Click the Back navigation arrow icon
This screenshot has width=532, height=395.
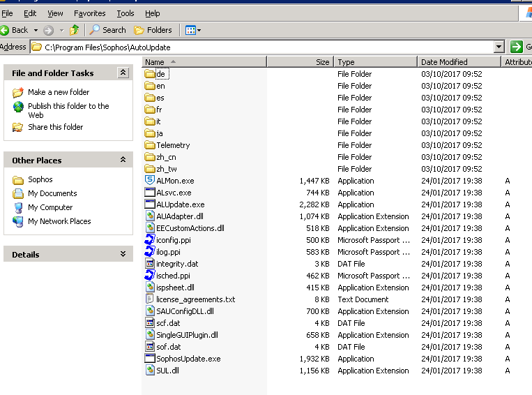pyautogui.click(x=4, y=30)
